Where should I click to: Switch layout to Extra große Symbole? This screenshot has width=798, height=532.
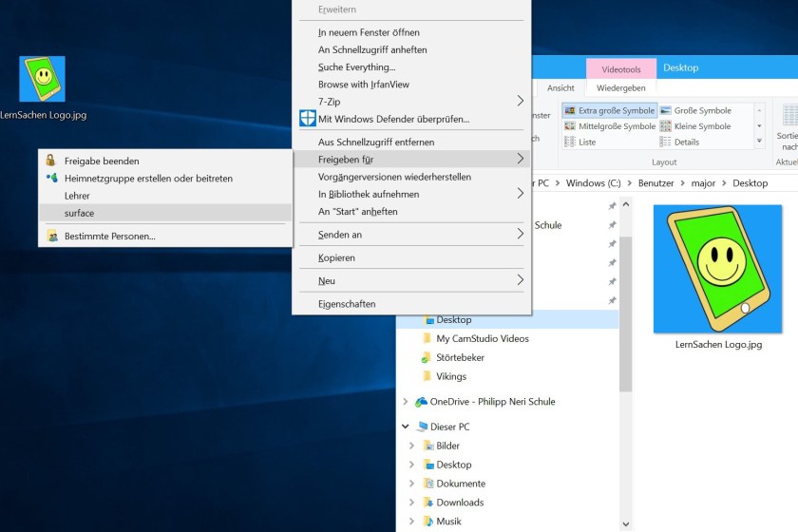pyautogui.click(x=609, y=111)
